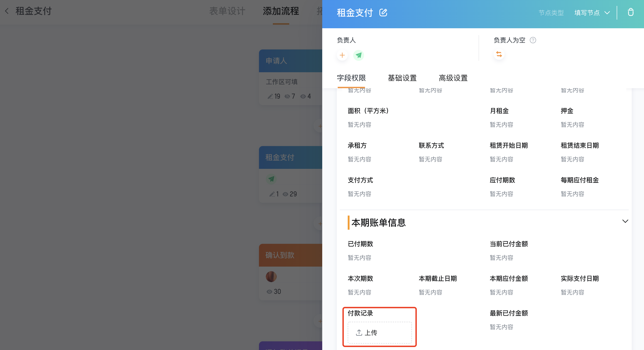Click the eye icon showing 29

285,194
